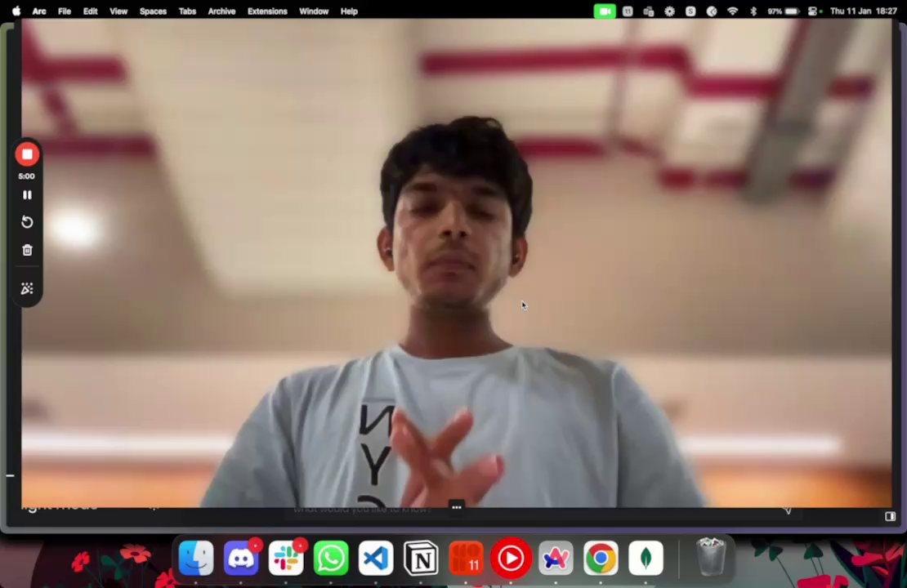Launch Discord from the dock
907x588 pixels.
tap(241, 559)
